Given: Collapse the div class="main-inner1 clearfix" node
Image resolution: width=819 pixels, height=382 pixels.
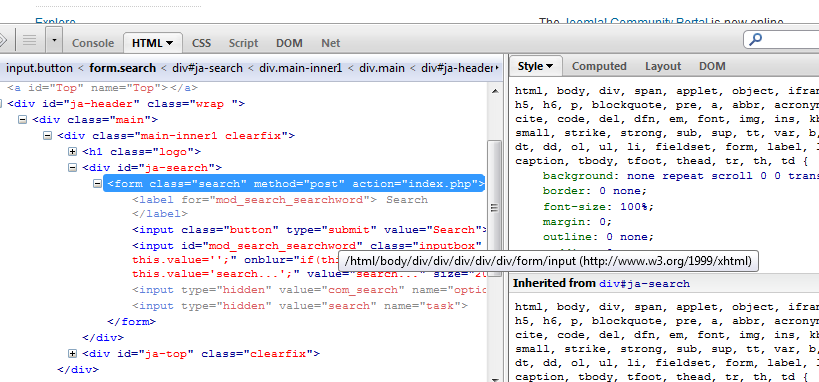Looking at the screenshot, I should (x=48, y=136).
